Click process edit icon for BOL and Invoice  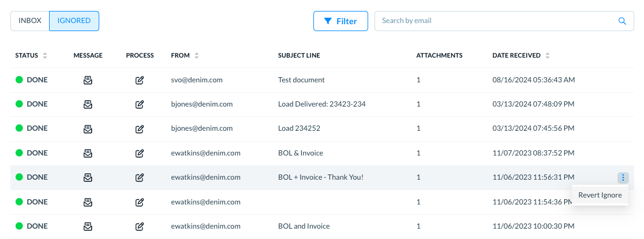pyautogui.click(x=140, y=226)
